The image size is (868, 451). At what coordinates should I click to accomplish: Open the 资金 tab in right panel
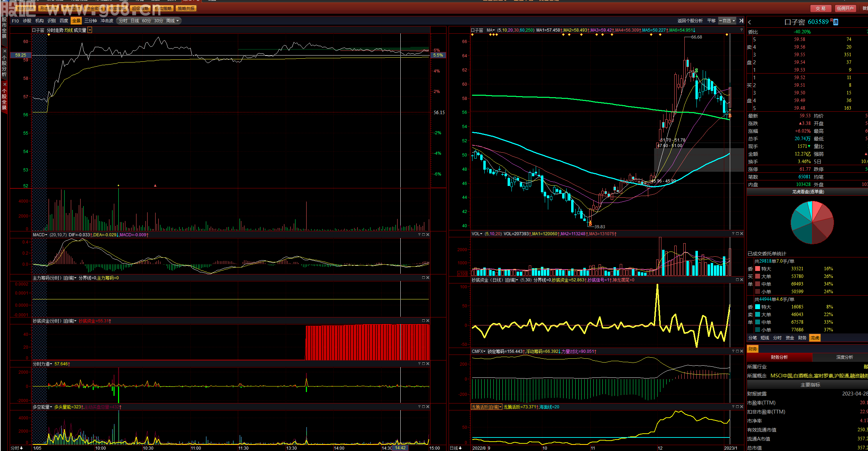pos(790,338)
